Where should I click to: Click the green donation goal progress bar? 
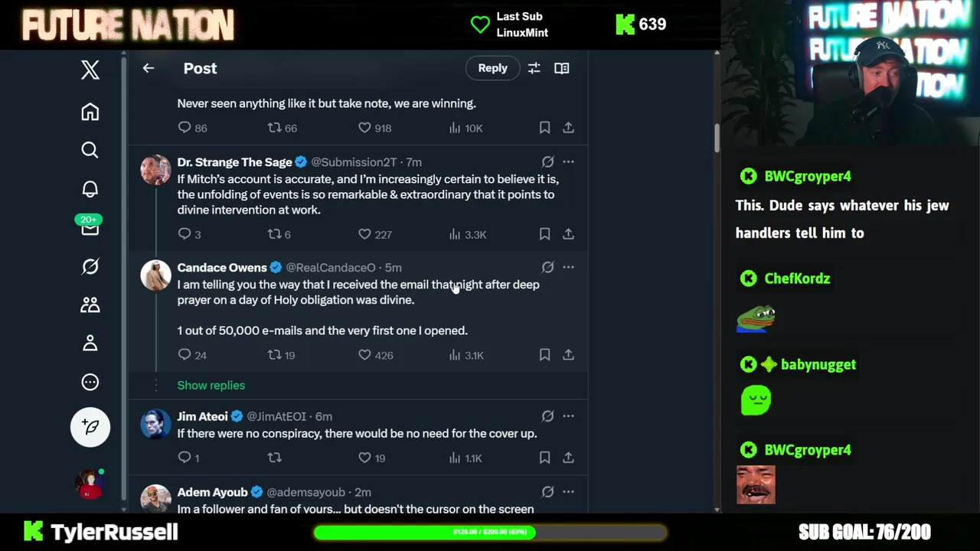(490, 532)
